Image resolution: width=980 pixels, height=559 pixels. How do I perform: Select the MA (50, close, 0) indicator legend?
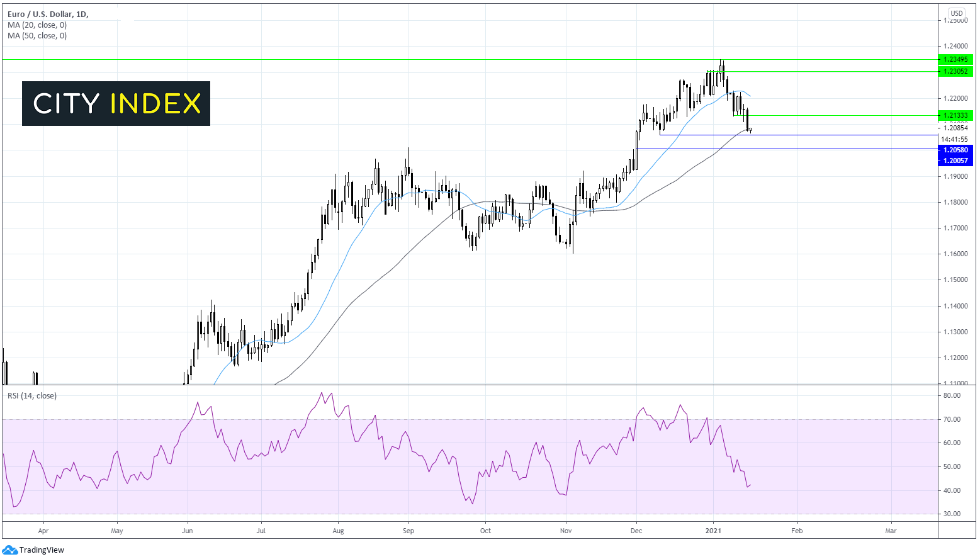click(37, 36)
